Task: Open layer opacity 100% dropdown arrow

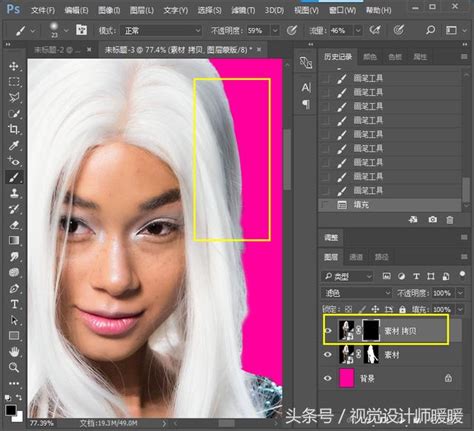Action: (x=460, y=293)
